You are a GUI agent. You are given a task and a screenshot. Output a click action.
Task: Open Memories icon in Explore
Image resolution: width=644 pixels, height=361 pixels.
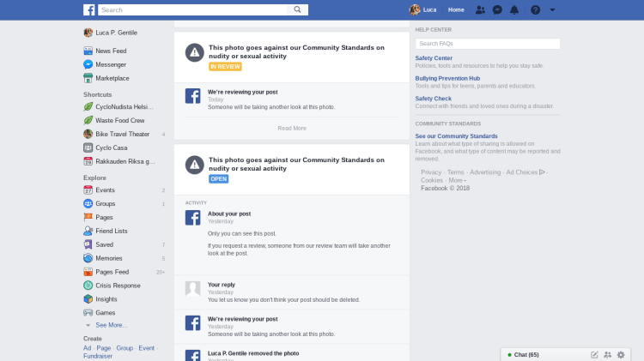pos(88,258)
